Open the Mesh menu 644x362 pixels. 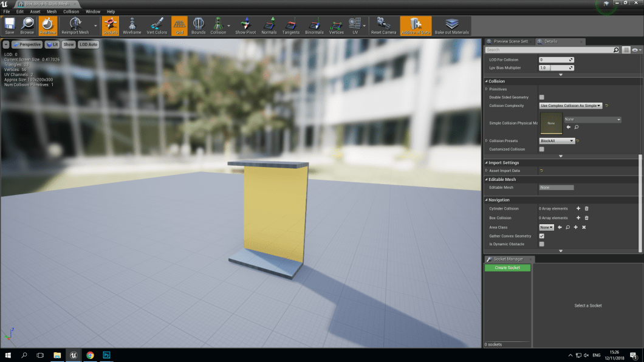(x=52, y=12)
